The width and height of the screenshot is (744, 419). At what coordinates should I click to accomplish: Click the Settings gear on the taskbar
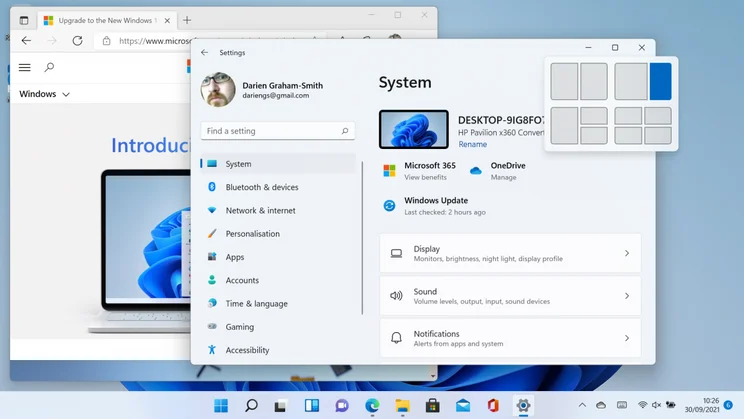[x=523, y=406]
